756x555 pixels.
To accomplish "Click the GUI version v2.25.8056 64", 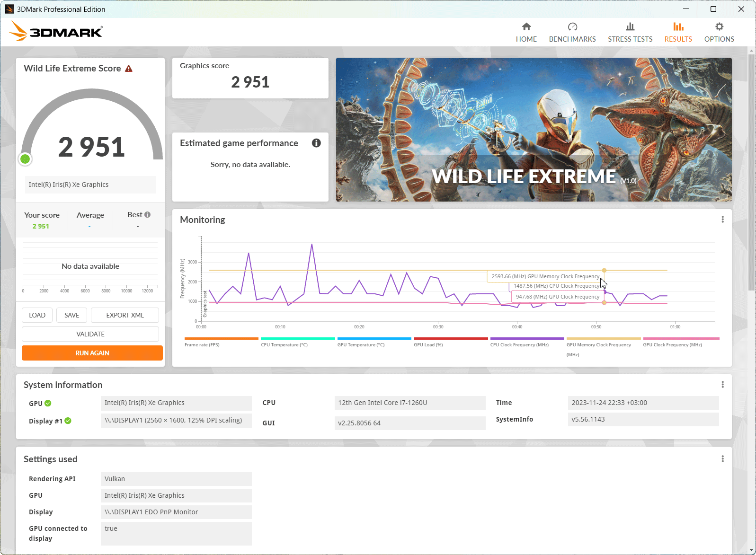I will pos(410,423).
